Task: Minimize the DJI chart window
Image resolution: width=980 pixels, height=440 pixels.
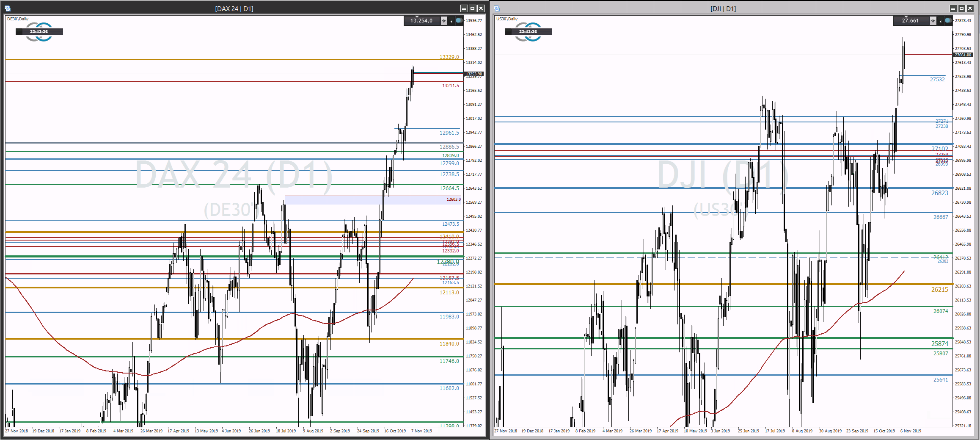Action: tap(953, 8)
